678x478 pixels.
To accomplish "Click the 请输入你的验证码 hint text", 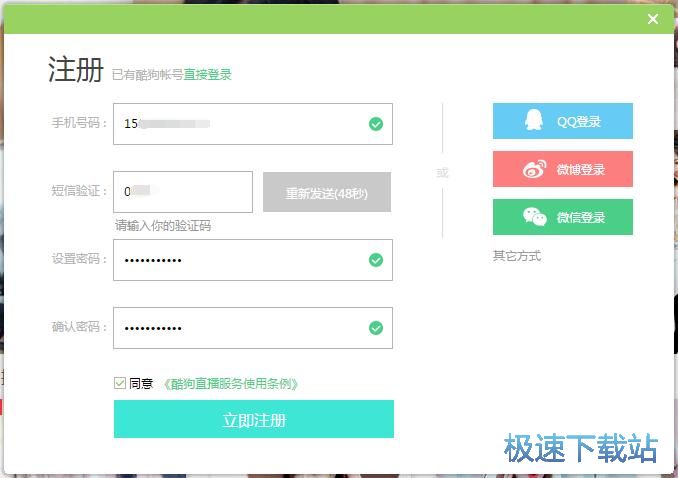I will coord(163,225).
